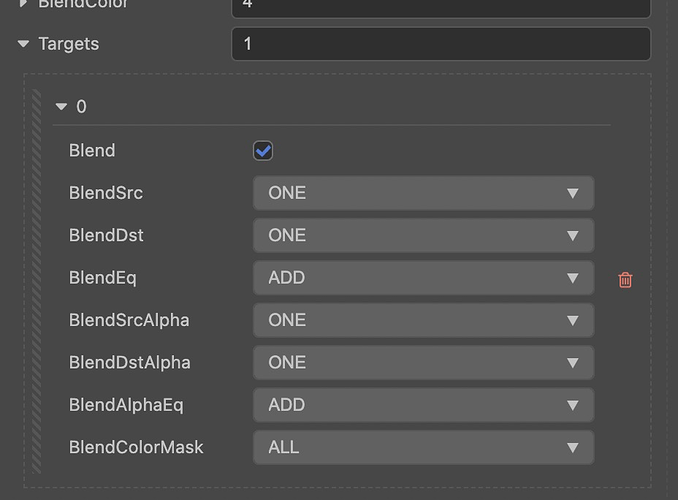Open the BlendEq dropdown

423,278
